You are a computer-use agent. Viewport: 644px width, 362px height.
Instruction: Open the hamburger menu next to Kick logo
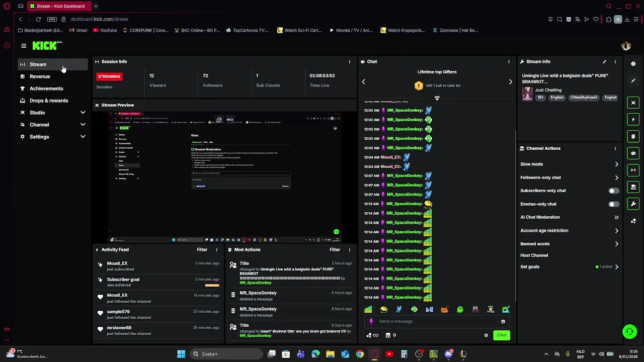coord(24,46)
